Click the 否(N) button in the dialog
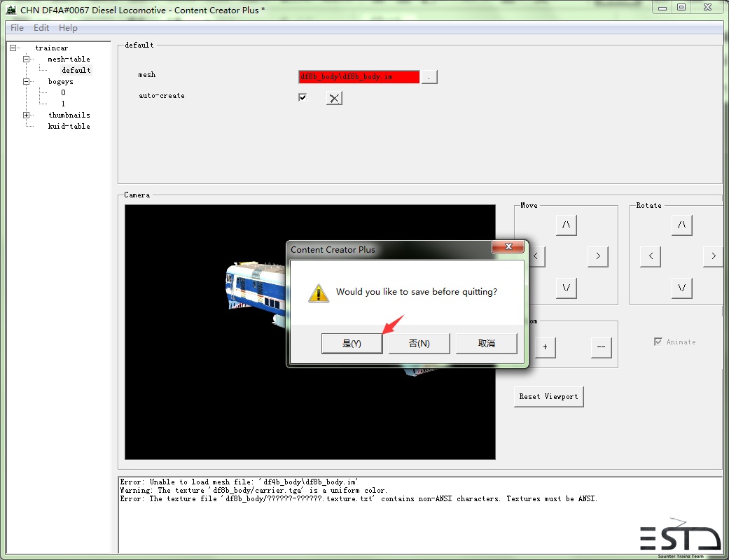Viewport: 729px width, 560px height. click(419, 344)
